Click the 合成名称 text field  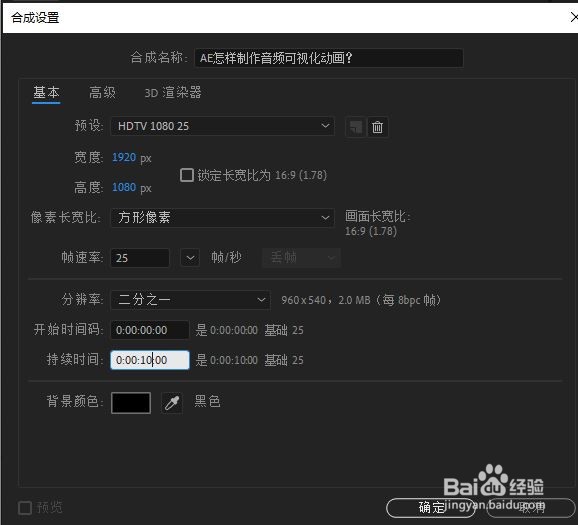point(329,58)
